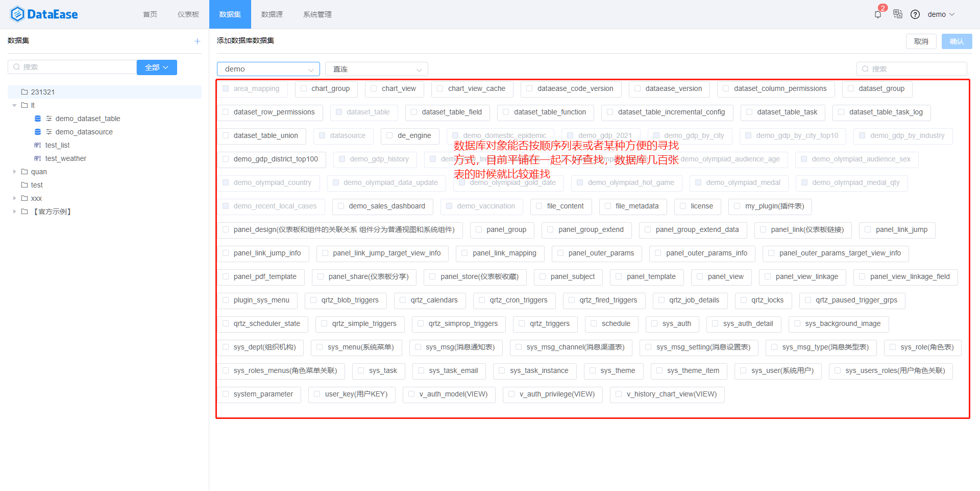The width and height of the screenshot is (980, 491).
Task: Select demo_dataset_table in the tree
Action: pyautogui.click(x=88, y=119)
